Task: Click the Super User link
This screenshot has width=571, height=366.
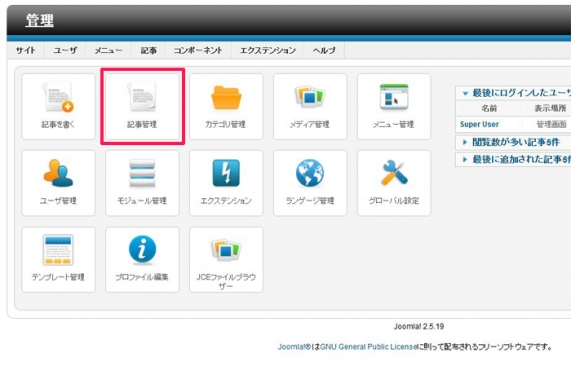Action: pyautogui.click(x=479, y=124)
